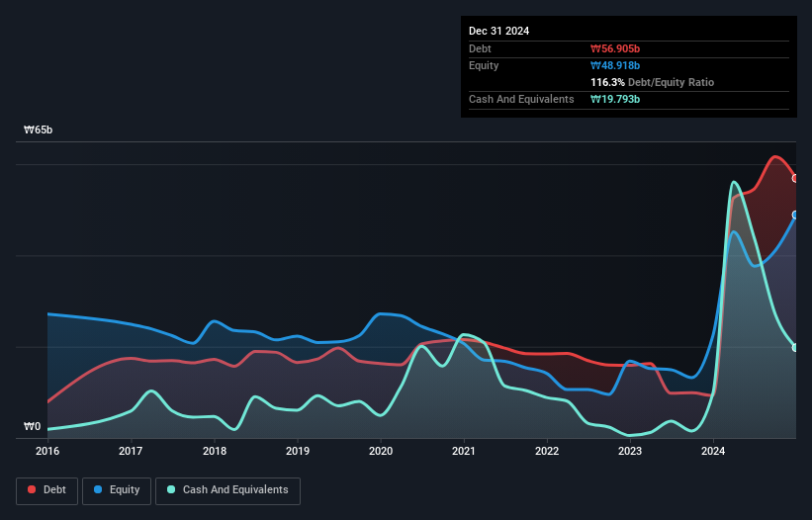Screen dimensions: 812x520
Task: Toggle the Debt series legend button
Action: tap(47, 490)
